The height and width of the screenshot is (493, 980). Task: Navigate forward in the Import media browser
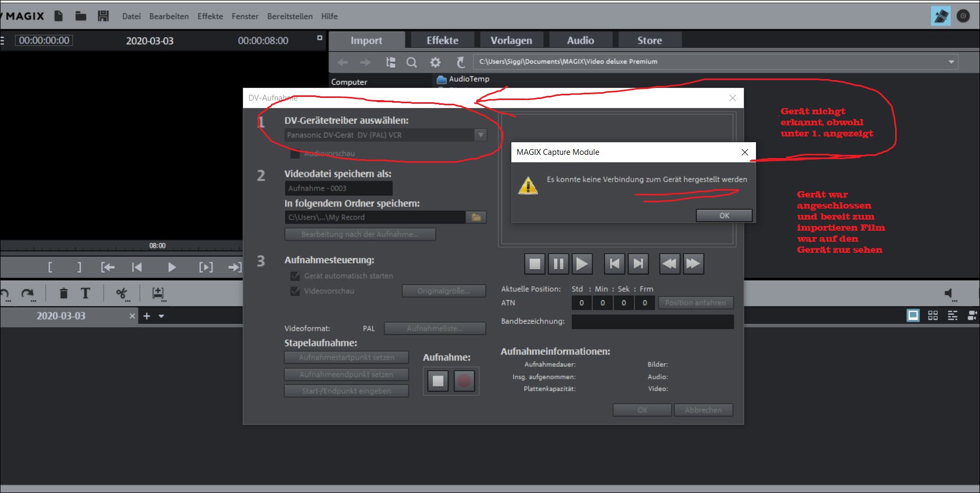tap(365, 62)
